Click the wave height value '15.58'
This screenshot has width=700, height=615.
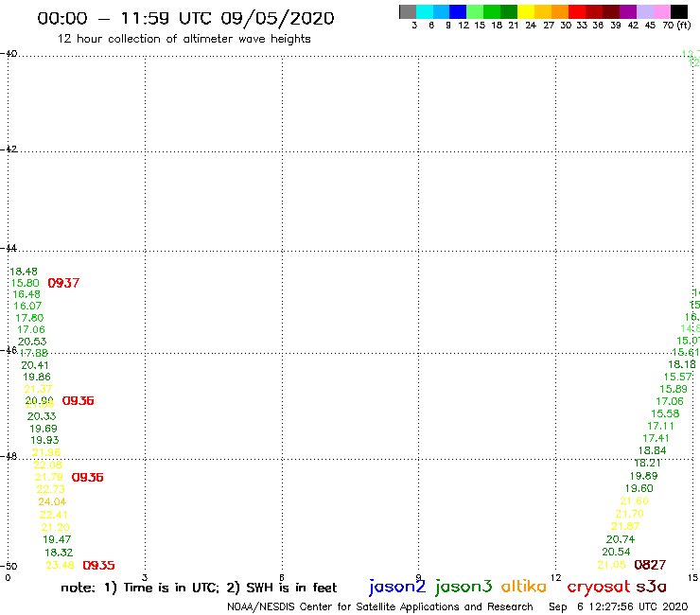click(x=665, y=413)
